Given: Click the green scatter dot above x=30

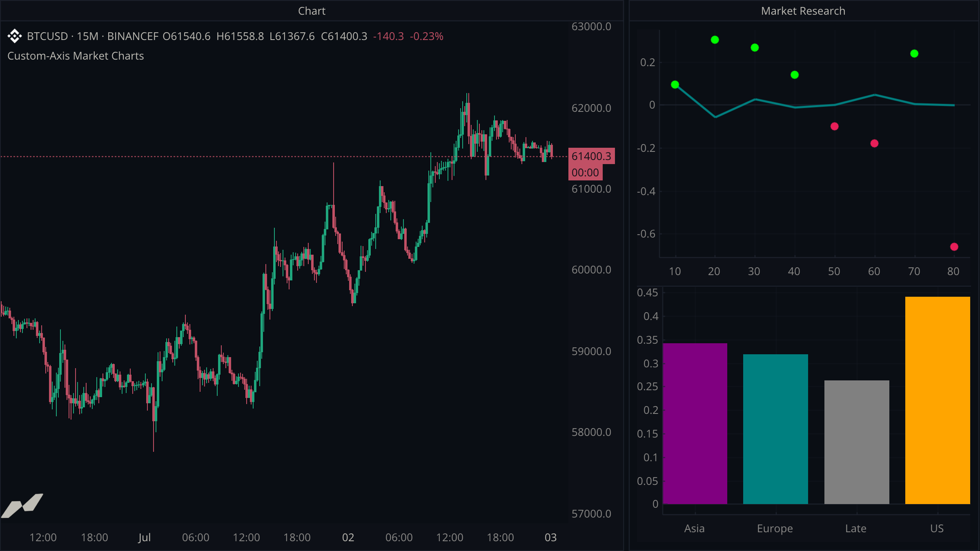Looking at the screenshot, I should coord(755,47).
